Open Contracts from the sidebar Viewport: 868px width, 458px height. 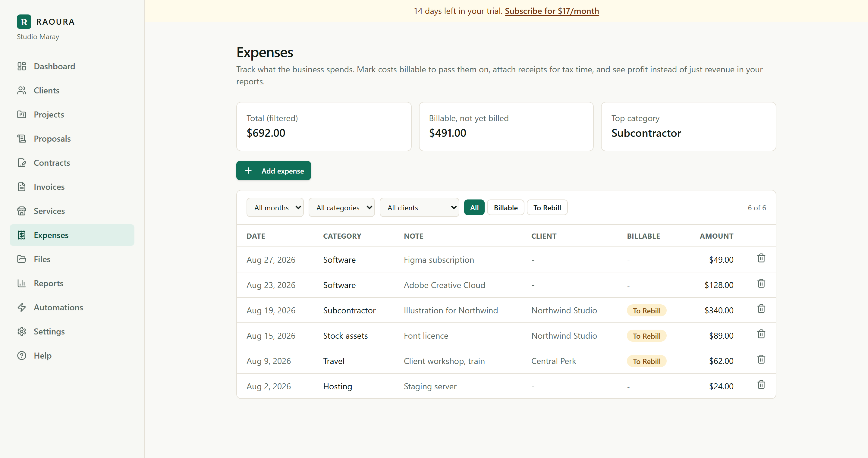click(x=72, y=163)
